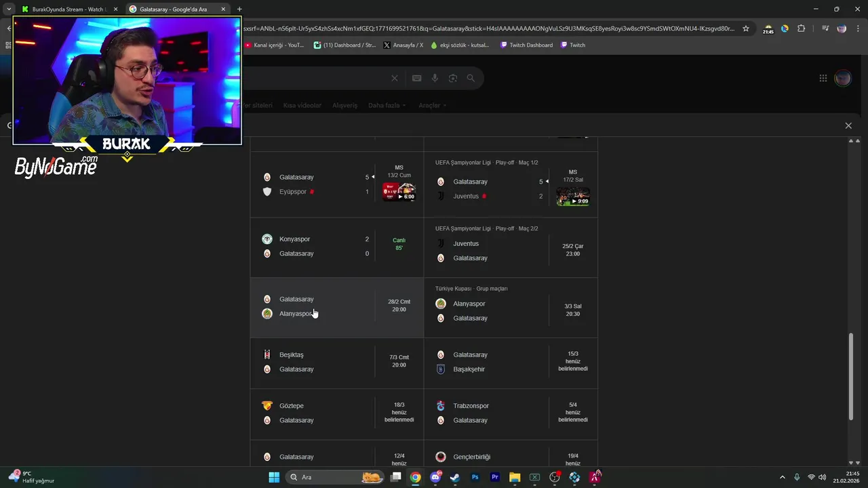Click Canlı 85' live indicator

[399, 244]
